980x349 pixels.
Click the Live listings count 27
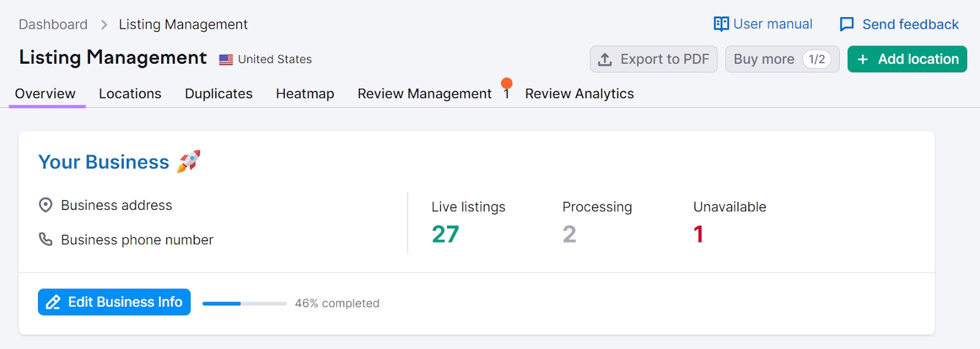[x=445, y=234]
